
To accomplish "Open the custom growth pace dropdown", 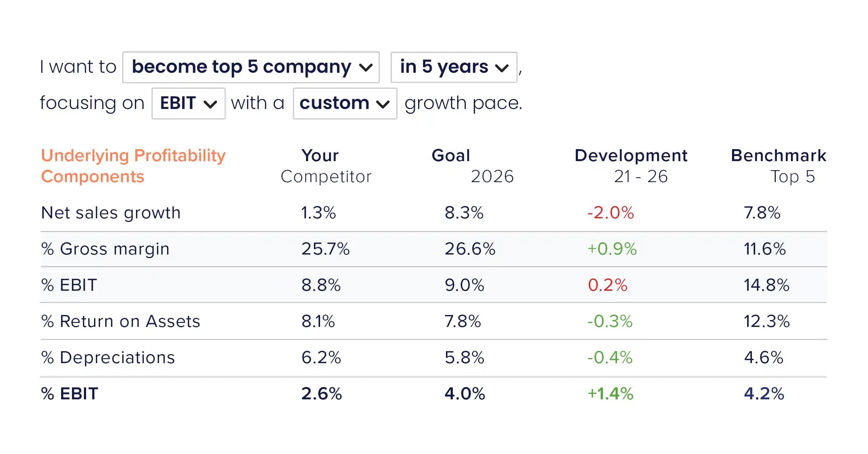I will point(345,104).
